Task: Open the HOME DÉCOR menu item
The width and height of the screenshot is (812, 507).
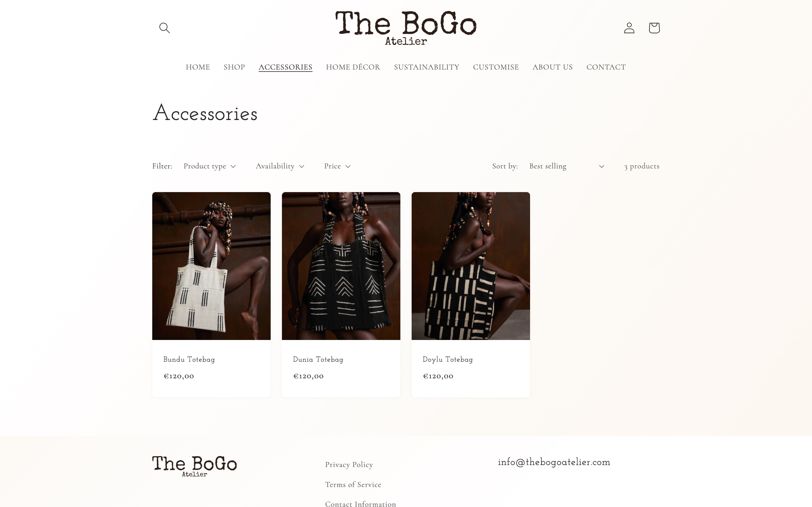Action: coord(353,67)
